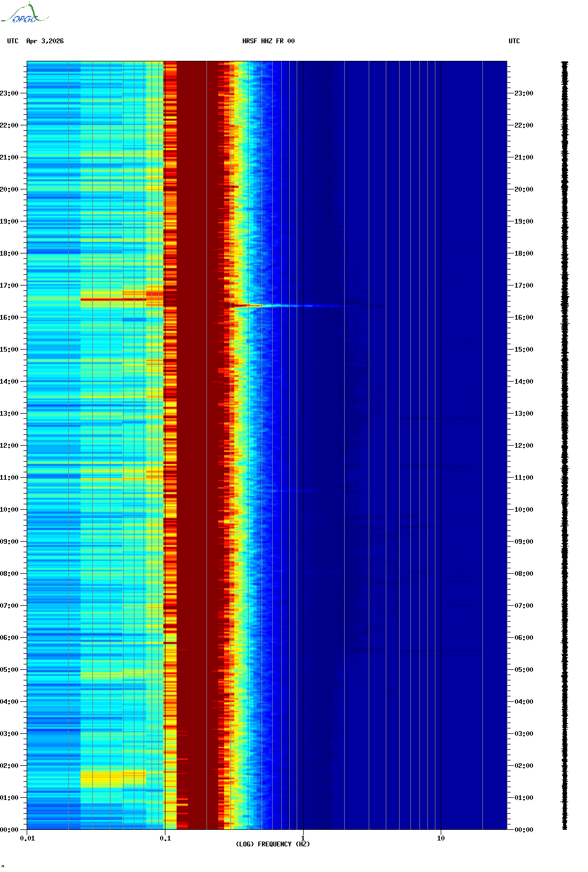Click the date label Apr 3,2026
Image resolution: width=588 pixels, height=872 pixels.
45,41
